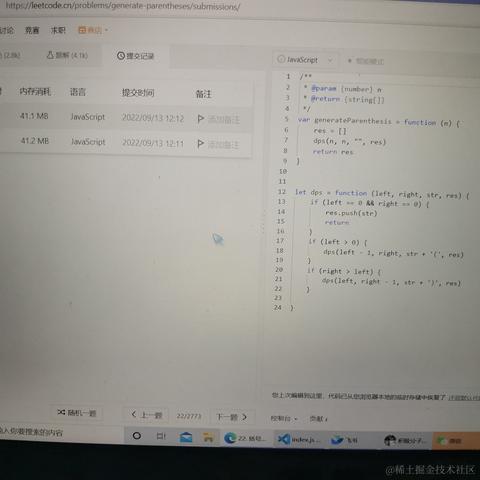Open 求职 in the top navigation
This screenshot has width=480, height=480.
coord(58,30)
